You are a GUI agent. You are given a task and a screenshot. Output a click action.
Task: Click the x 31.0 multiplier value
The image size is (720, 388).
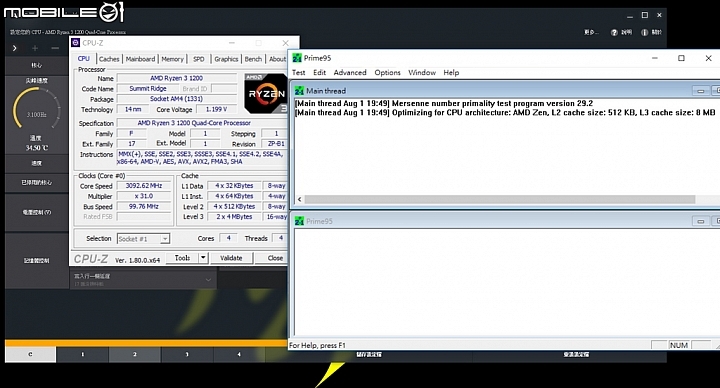coord(144,196)
